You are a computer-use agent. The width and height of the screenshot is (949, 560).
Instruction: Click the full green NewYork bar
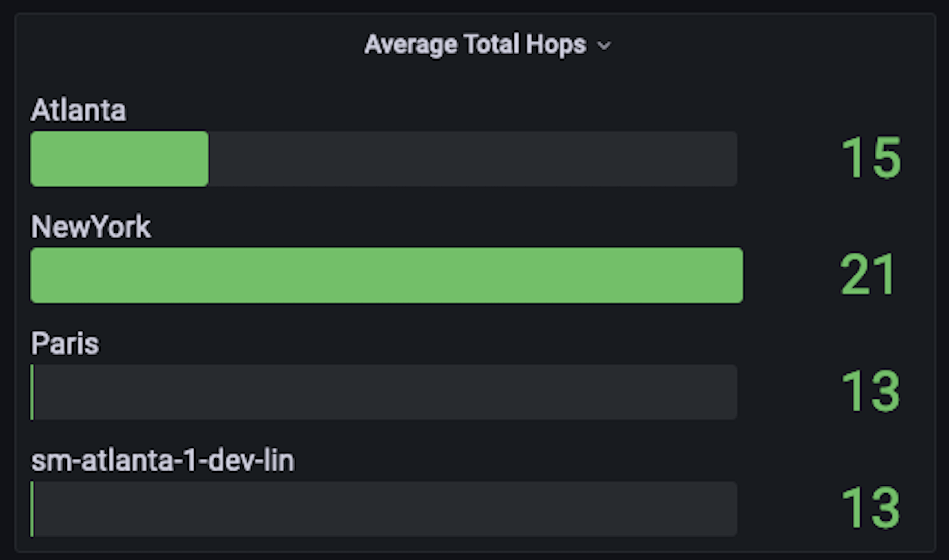[387, 275]
